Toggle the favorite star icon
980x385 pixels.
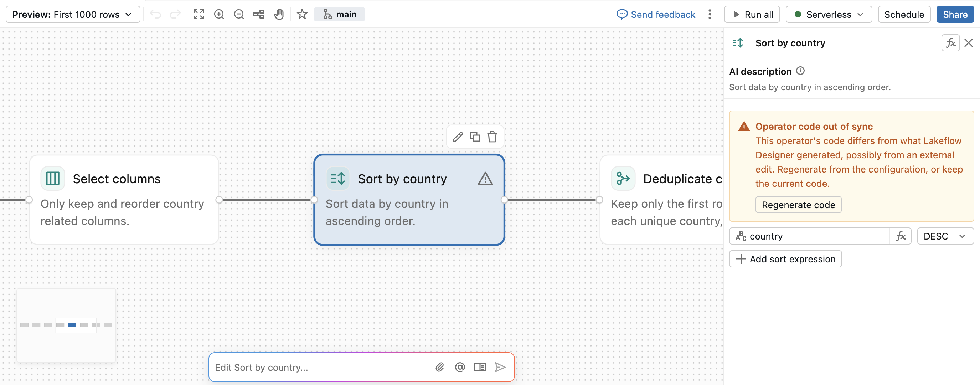(302, 15)
